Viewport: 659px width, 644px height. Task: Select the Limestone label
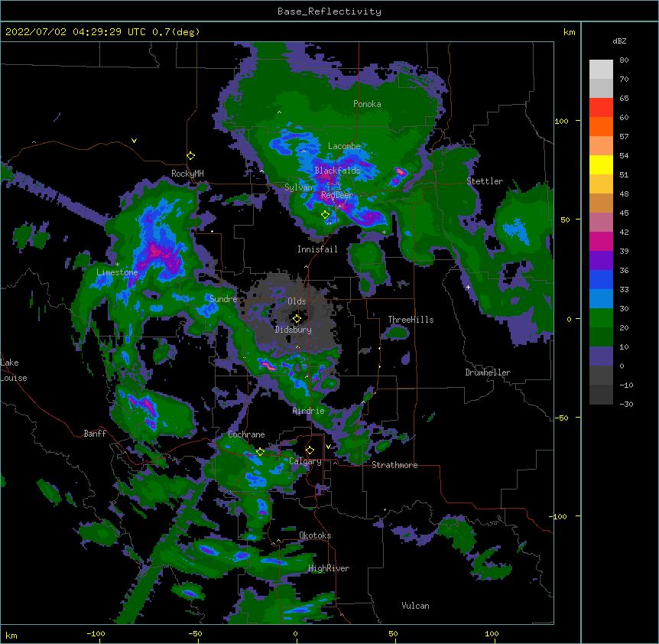[117, 272]
